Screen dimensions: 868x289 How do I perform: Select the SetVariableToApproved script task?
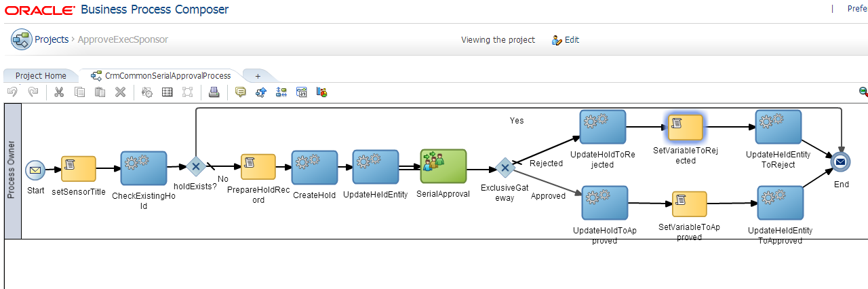(x=690, y=204)
